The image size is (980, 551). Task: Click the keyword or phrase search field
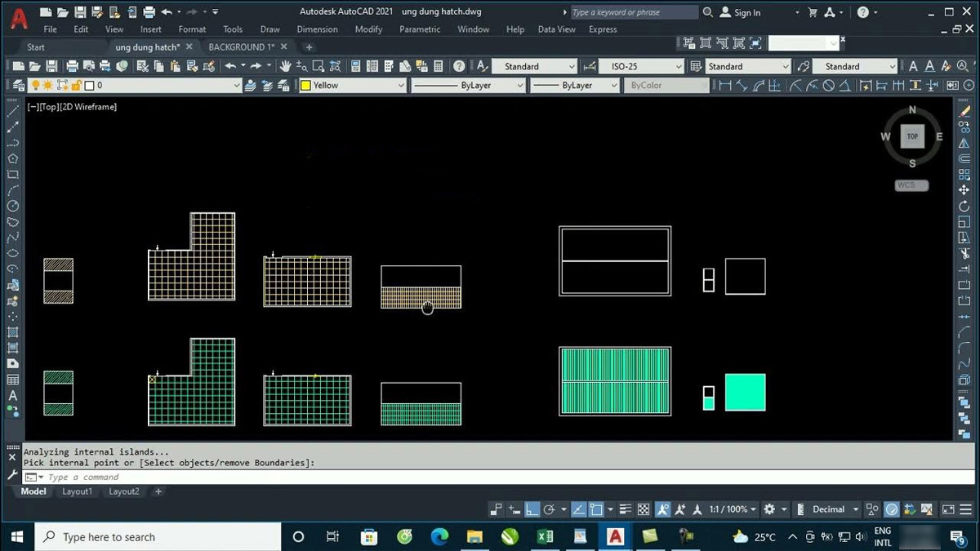[x=635, y=12]
